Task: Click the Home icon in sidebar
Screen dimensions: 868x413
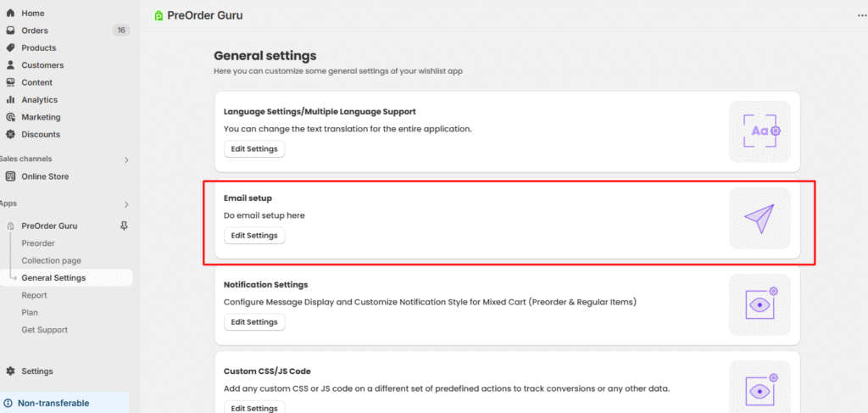Action: 10,14
